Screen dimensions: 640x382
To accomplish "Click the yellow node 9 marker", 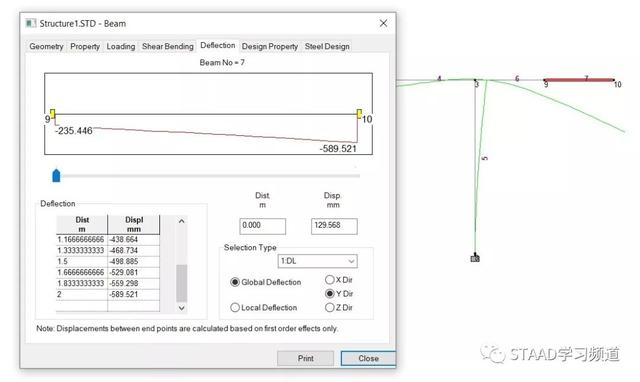I will pos(53,113).
